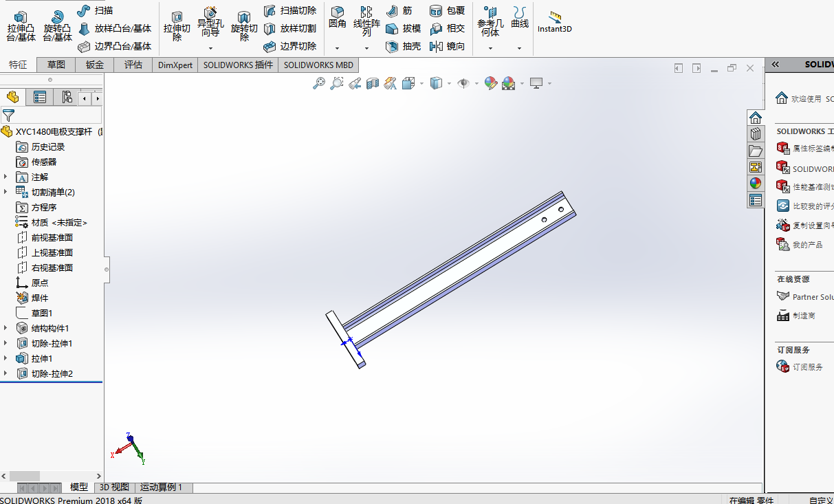
Task: Activate the Draft (拔模) tool
Action: coord(404,29)
